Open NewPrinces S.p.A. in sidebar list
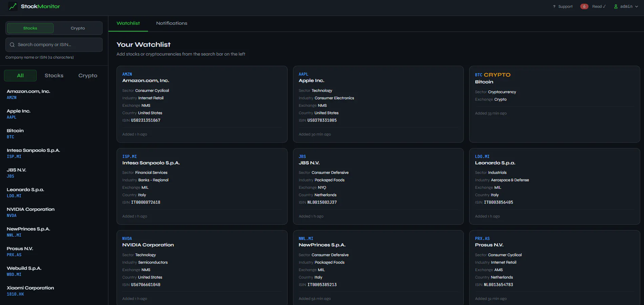 54,232
